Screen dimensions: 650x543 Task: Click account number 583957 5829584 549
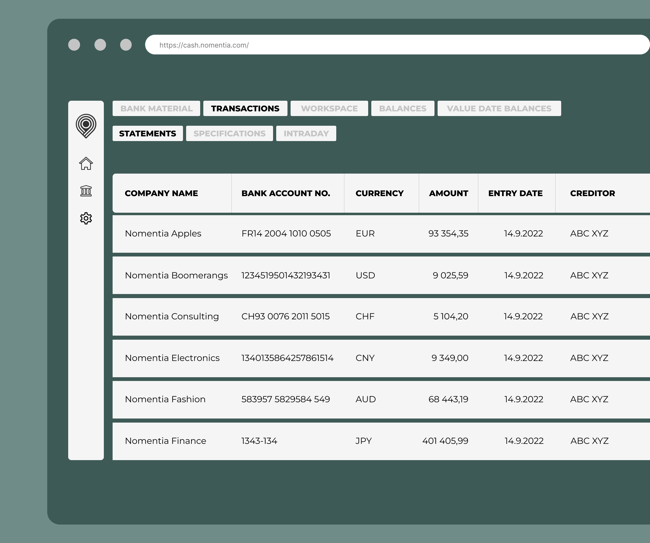click(286, 400)
